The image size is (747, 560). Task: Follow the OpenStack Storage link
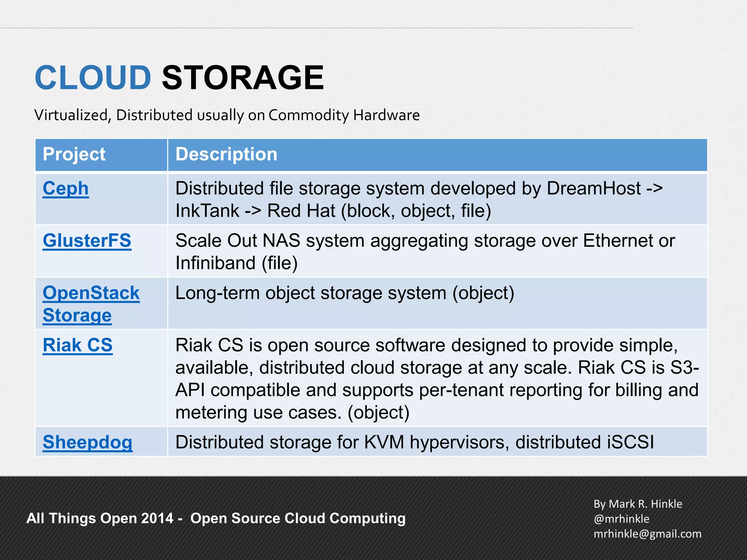point(91,304)
